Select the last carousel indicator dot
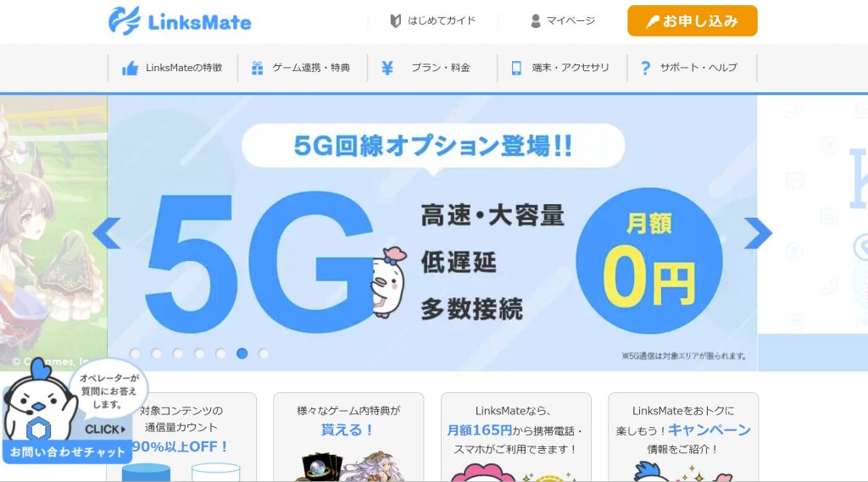 (x=264, y=353)
